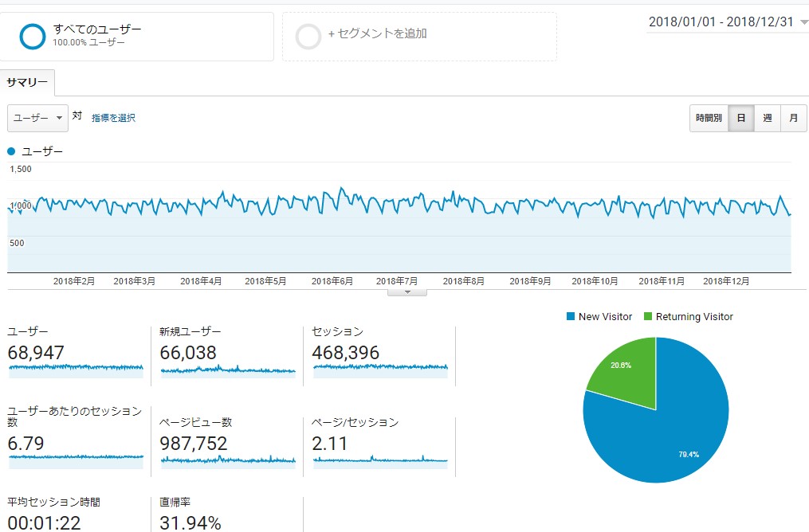The image size is (809, 532).
Task: Click the 2018年9月 axis label
Action: point(530,281)
